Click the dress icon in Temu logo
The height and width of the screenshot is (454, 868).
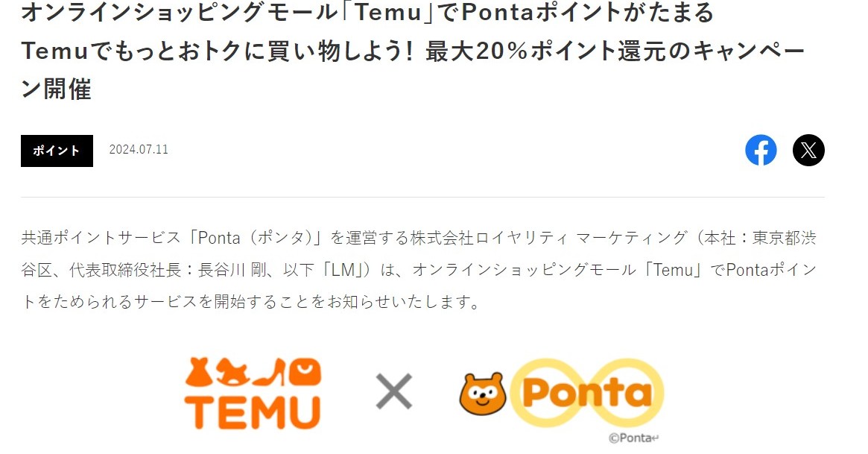198,373
